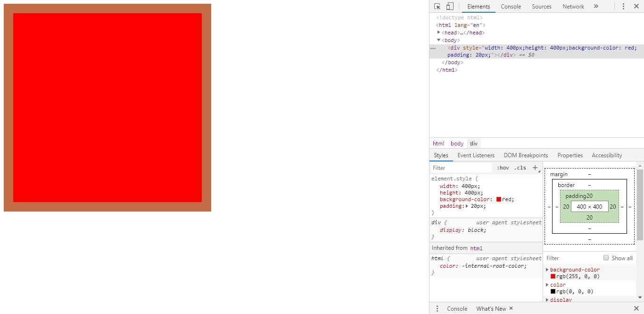Image resolution: width=644 pixels, height=314 pixels.
Task: Click the color: -internal-root-color declaration
Action: 483,266
